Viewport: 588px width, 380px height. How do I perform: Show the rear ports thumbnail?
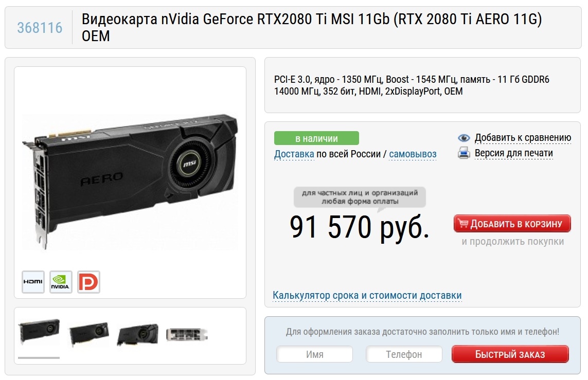187,335
